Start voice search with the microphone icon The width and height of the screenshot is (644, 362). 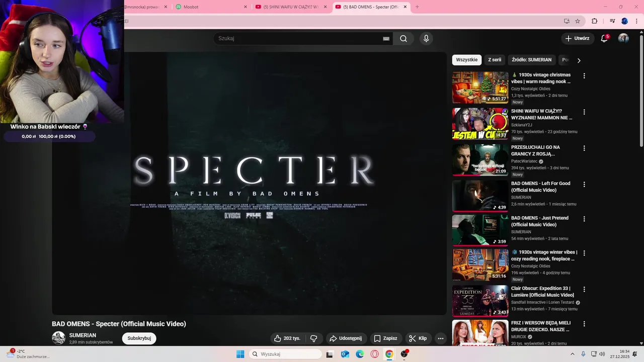[426, 39]
